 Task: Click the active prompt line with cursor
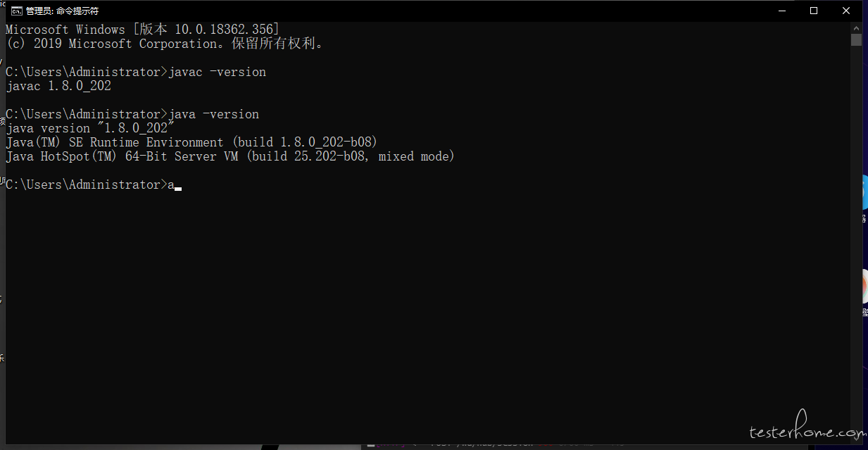(94, 185)
